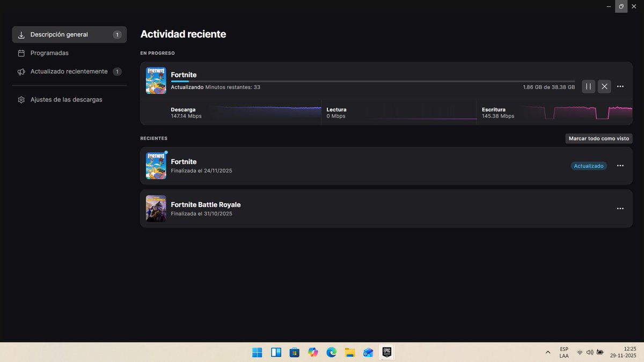Pause the Fortnite update download

tap(588, 86)
